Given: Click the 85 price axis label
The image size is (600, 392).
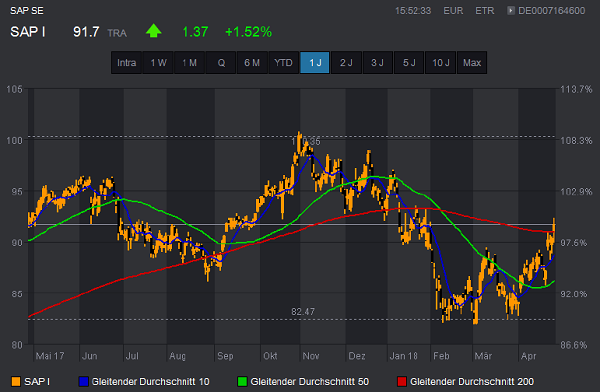Looking at the screenshot, I should [x=17, y=294].
